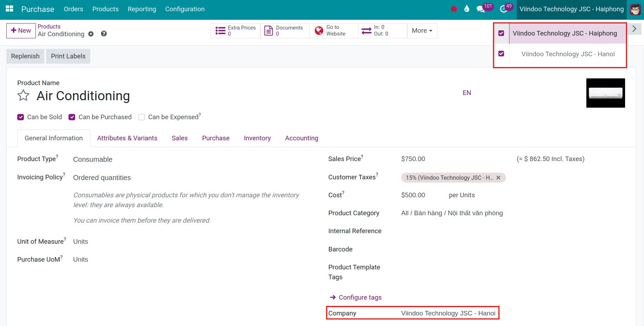Toggle Can be Sold checkbox

21,117
